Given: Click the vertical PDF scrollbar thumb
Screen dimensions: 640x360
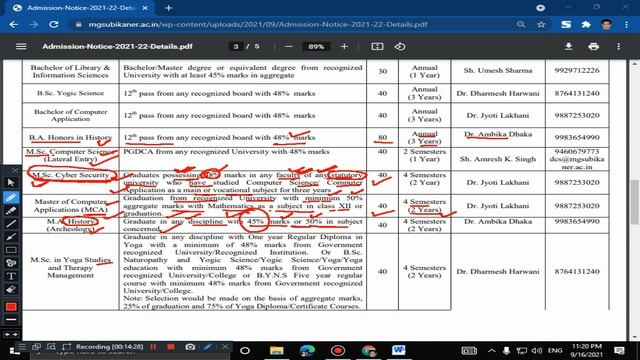Looking at the screenshot, I should pyautogui.click(x=634, y=202).
